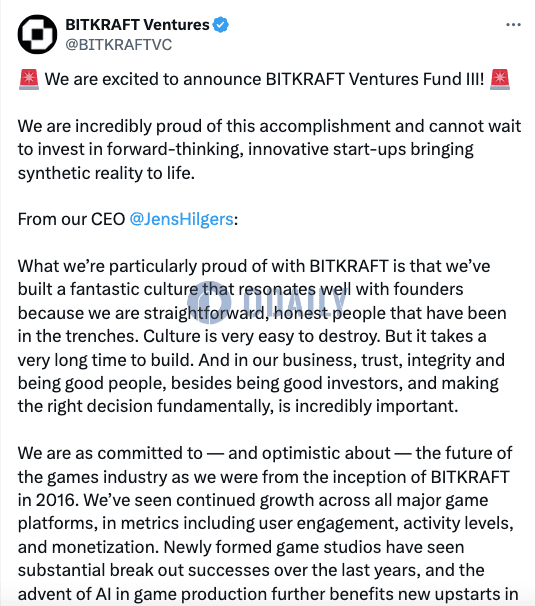Image resolution: width=535 pixels, height=606 pixels.
Task: Click the line "We are incredibly proud of this accomplishment"
Action: pyautogui.click(x=269, y=126)
